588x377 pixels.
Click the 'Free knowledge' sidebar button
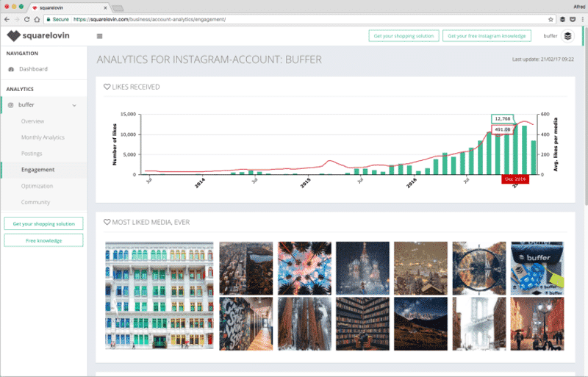click(x=43, y=240)
